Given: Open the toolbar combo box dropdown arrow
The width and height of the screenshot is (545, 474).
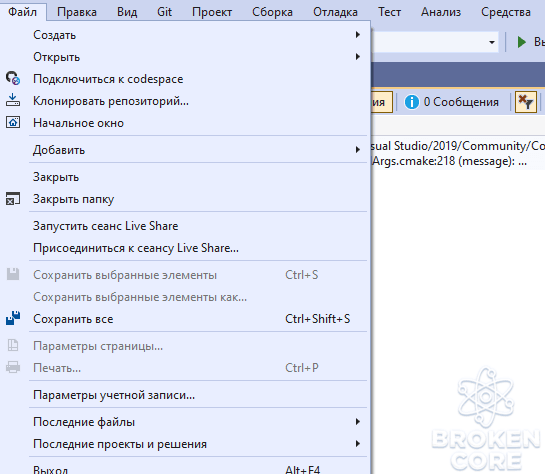Looking at the screenshot, I should coord(492,42).
